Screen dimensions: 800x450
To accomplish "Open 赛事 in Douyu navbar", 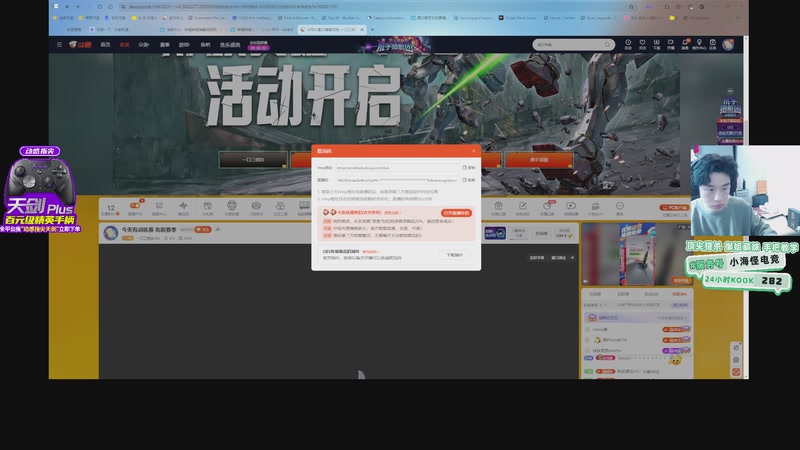I will (165, 45).
